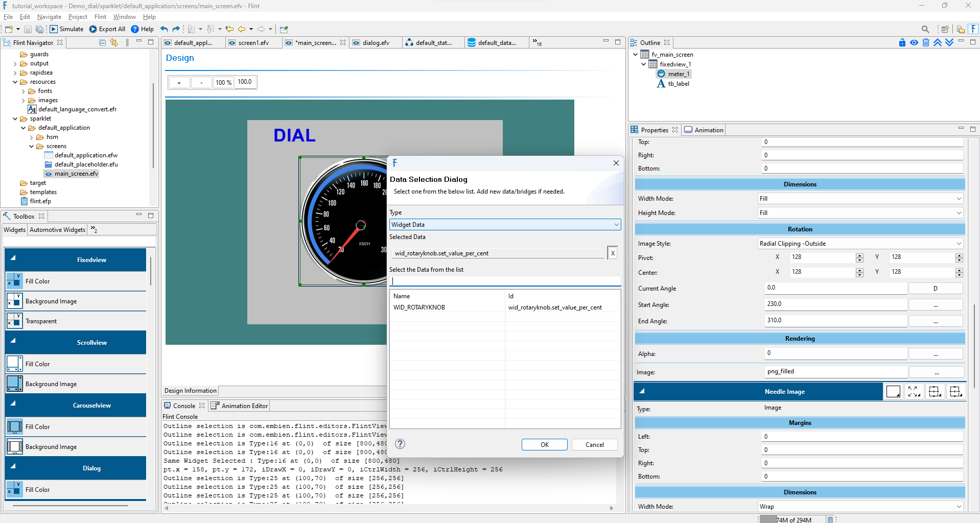
Task: Click OK in Data Selection Dialog
Action: 545,445
